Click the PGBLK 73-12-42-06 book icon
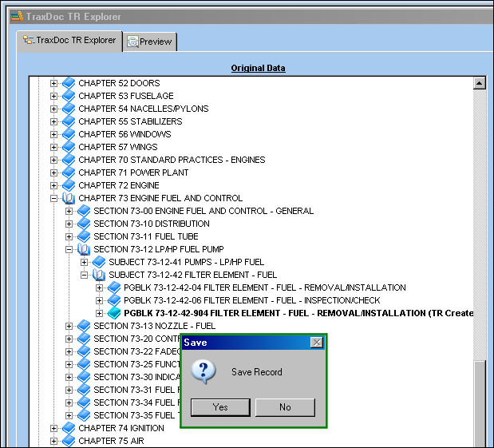 pyautogui.click(x=114, y=300)
